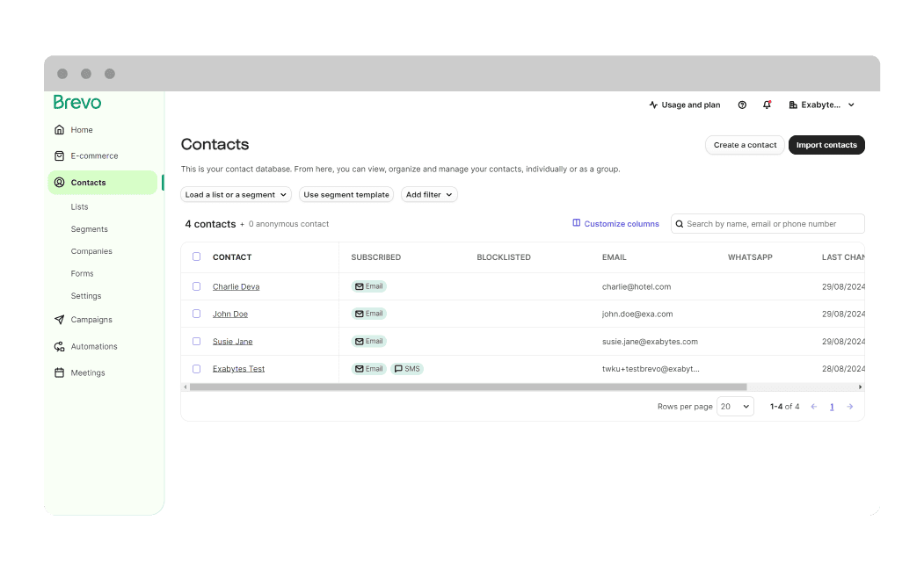Toggle the select-all contacts header checkbox
Image resolution: width=924 pixels, height=571 pixels.
point(196,257)
